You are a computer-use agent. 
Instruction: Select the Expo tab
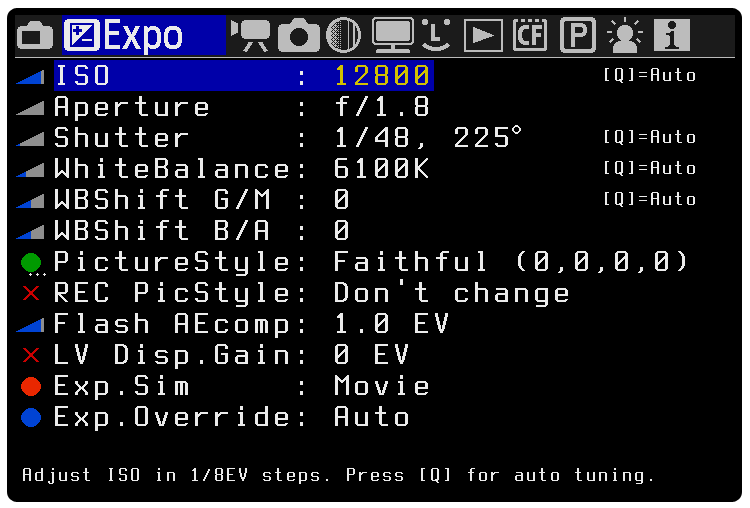[125, 36]
